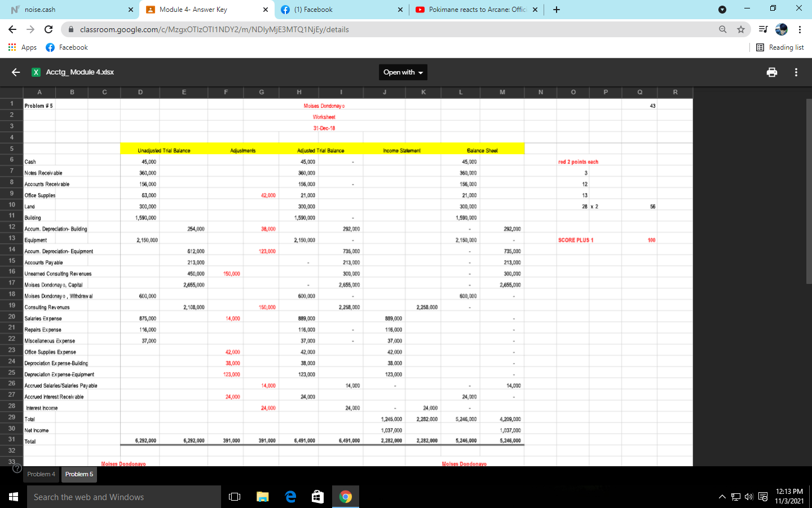Open the Open with dropdown
The height and width of the screenshot is (508, 812).
tap(403, 72)
